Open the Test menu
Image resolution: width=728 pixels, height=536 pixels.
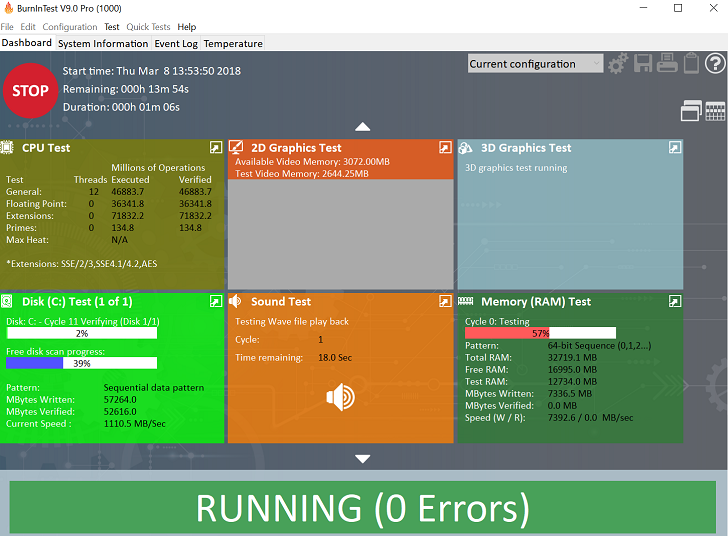pyautogui.click(x=111, y=27)
